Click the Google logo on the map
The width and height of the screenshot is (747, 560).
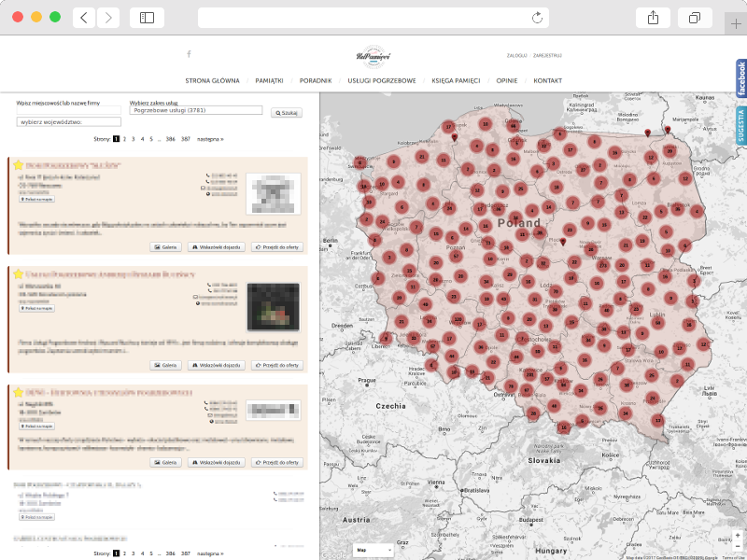(x=333, y=555)
